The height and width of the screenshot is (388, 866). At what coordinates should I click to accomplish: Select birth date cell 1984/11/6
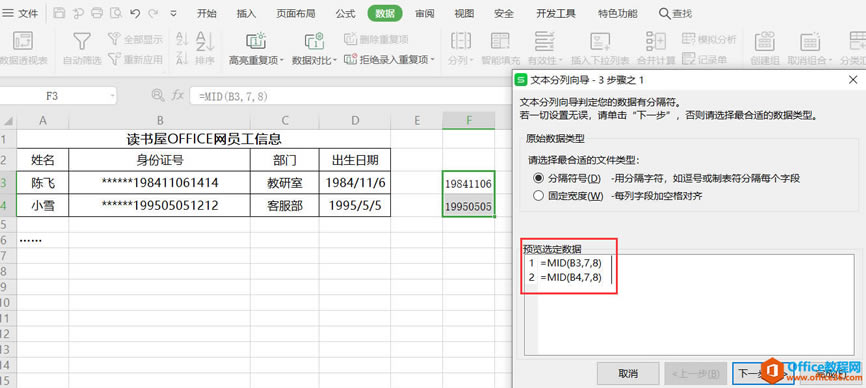[x=355, y=183]
